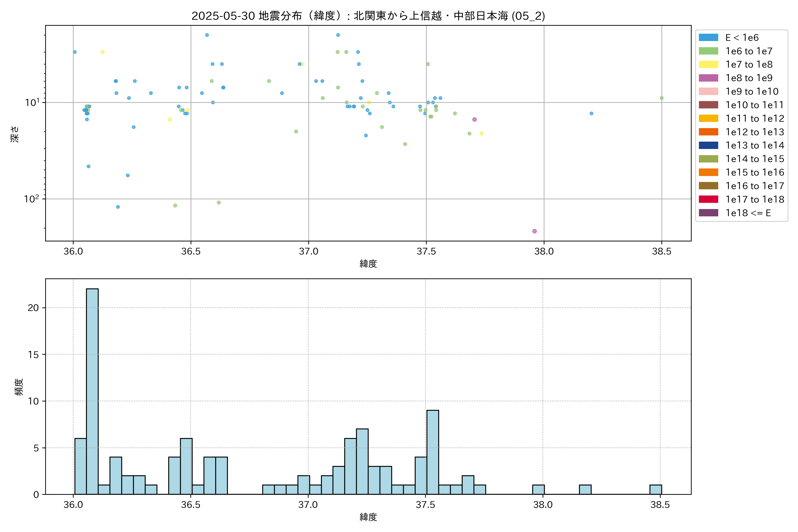Click the deepest magenta point near latitude 38.0

[x=534, y=231]
